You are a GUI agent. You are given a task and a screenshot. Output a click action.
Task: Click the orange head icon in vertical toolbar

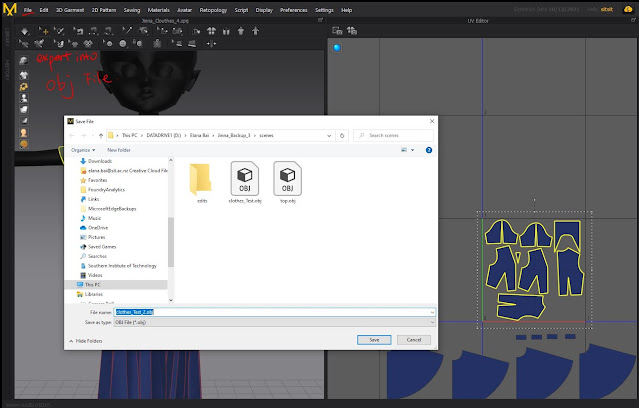tap(24, 132)
